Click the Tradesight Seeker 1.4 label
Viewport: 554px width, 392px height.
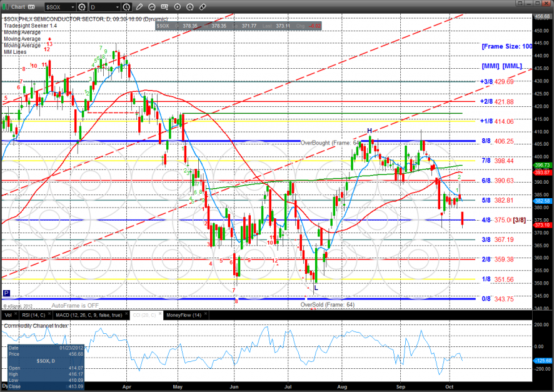(31, 26)
